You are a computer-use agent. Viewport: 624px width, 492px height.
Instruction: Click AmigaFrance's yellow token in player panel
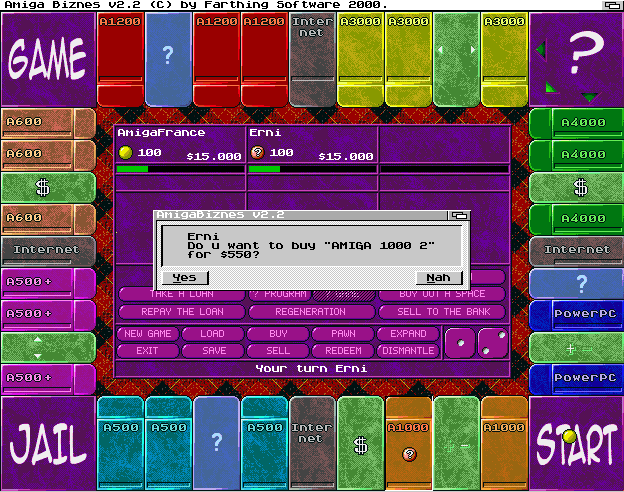click(x=125, y=152)
